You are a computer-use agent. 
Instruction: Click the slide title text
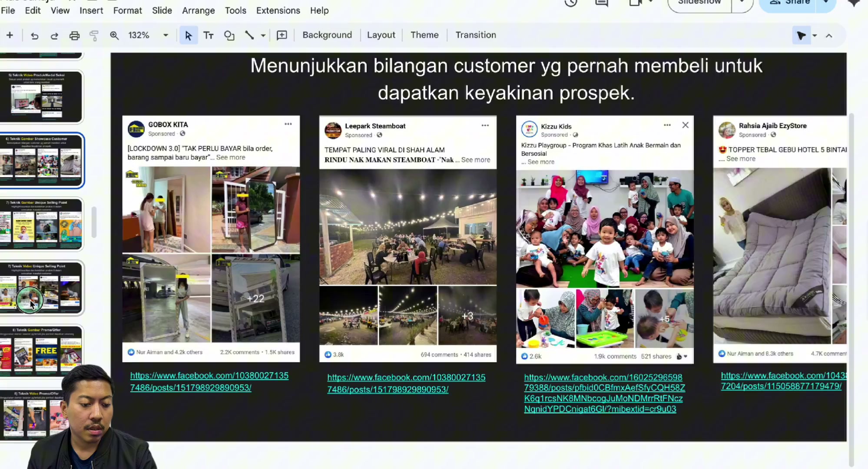506,79
